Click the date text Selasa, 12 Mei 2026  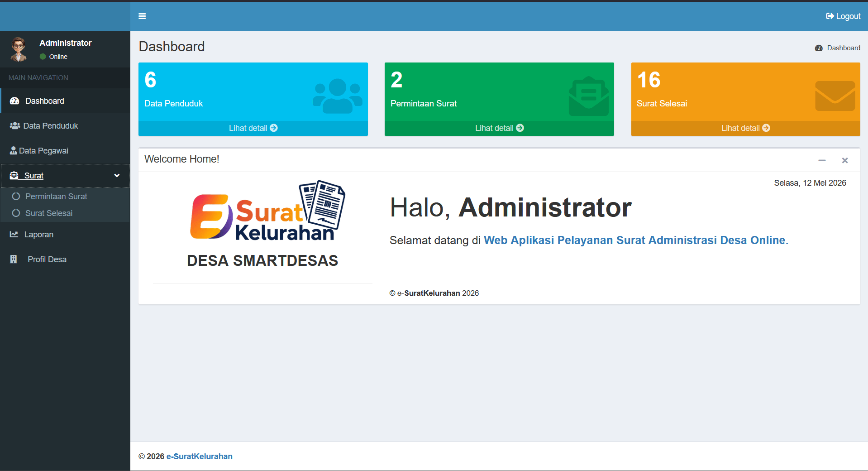(x=810, y=183)
